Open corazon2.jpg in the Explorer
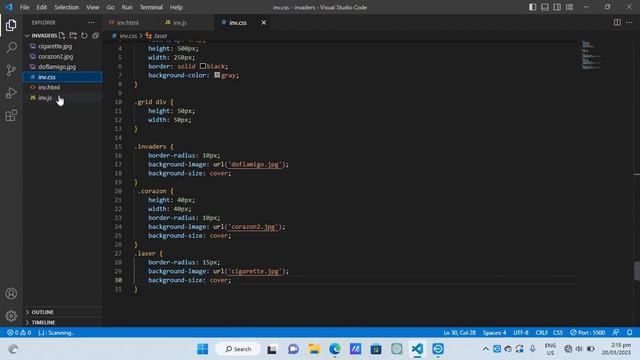Viewport: 640px width, 360px height. [x=56, y=56]
